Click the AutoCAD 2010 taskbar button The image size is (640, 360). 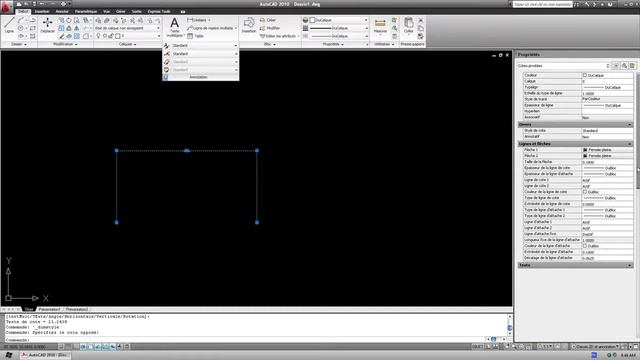tap(45, 355)
